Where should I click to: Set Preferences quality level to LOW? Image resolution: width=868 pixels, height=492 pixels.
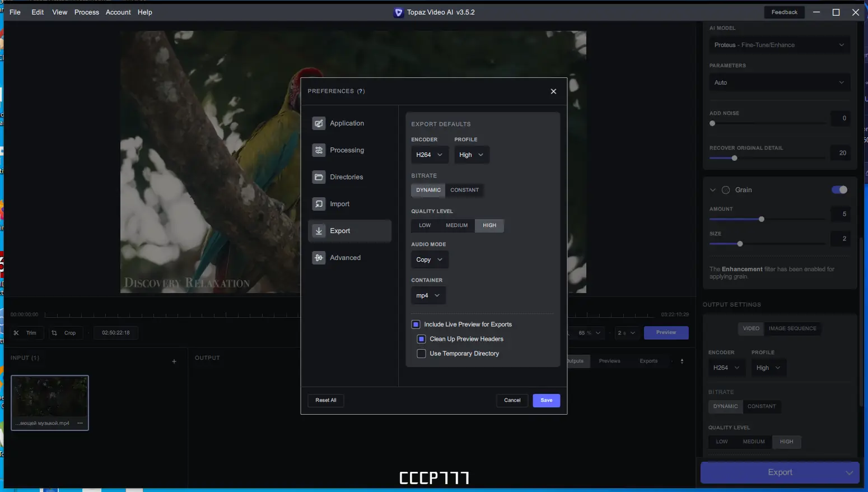coord(425,225)
